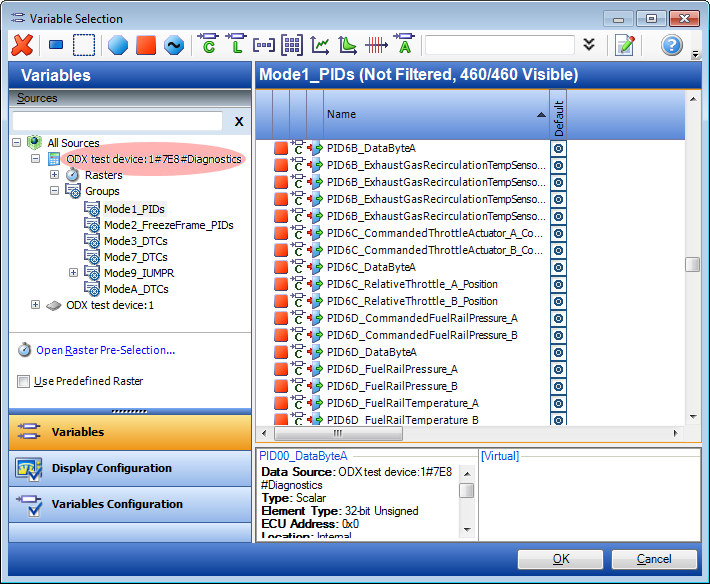Click the red X delete icon

[22, 45]
